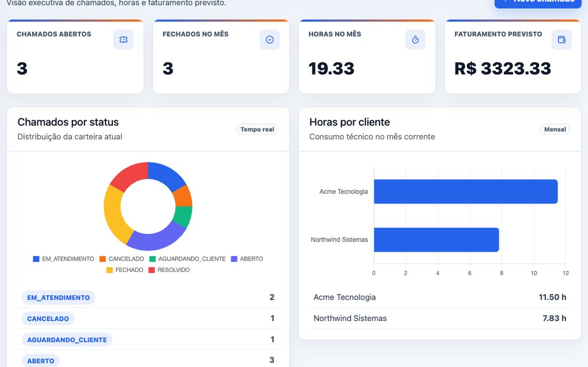The image size is (588, 367).
Task: Click the Distribuição da carteira atual subtitle
Action: 69,137
